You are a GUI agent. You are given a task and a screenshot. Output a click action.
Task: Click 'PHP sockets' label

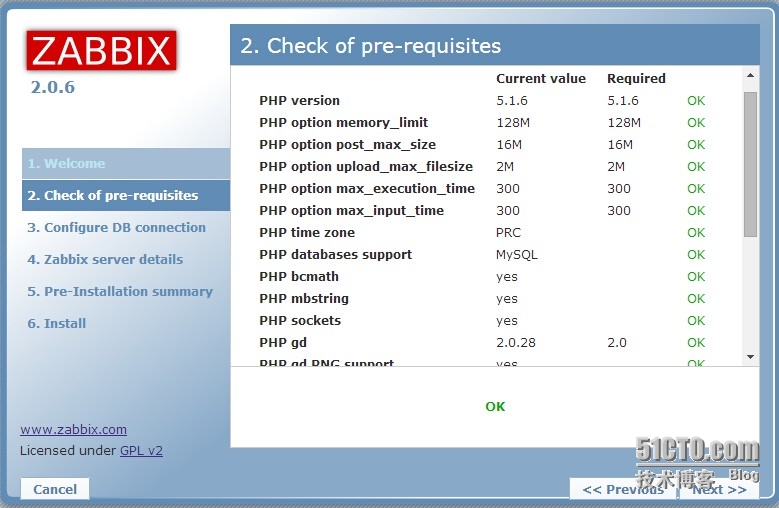300,320
